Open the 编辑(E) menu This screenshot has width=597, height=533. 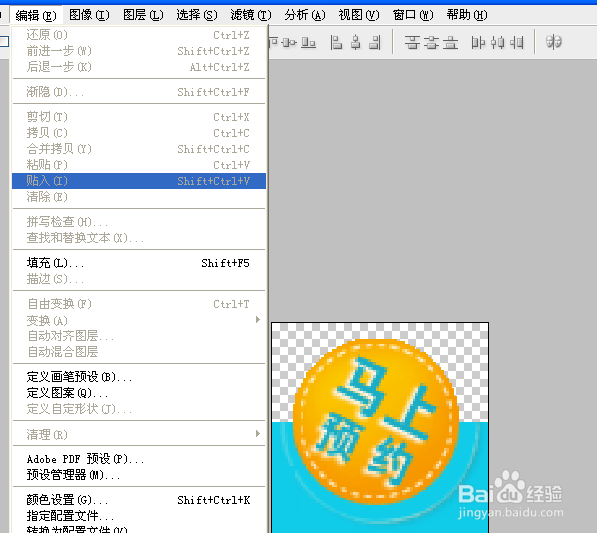[36, 15]
